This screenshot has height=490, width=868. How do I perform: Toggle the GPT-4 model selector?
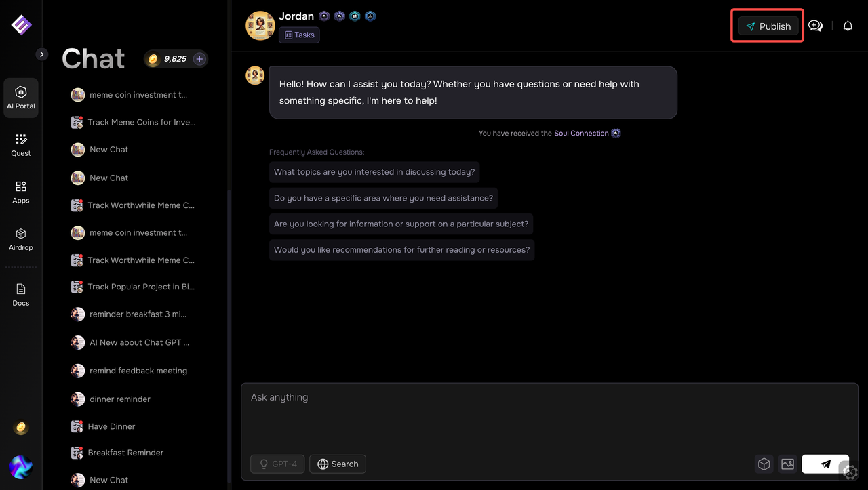pyautogui.click(x=277, y=464)
